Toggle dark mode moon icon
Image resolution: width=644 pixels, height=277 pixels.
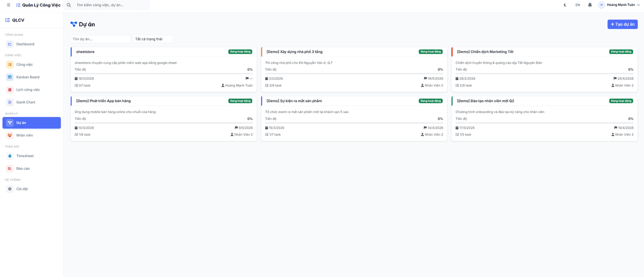(x=565, y=5)
